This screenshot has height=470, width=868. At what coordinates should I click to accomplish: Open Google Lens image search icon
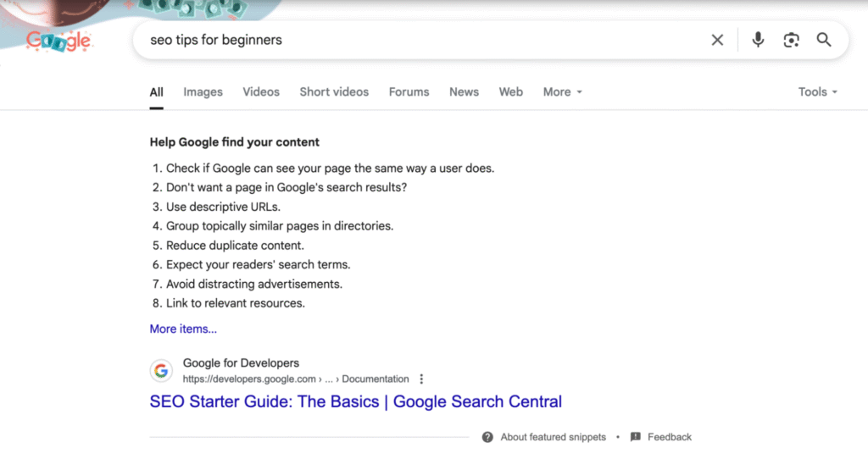(791, 40)
